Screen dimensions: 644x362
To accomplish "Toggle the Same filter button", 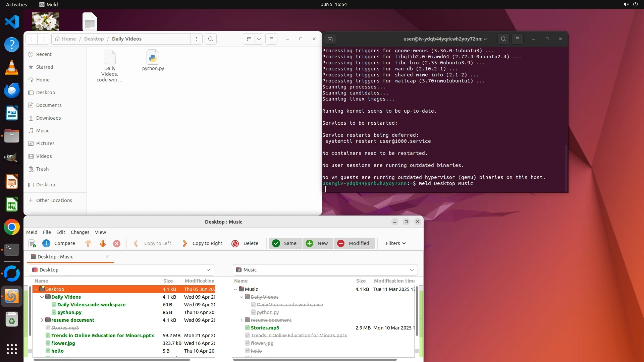I will (285, 243).
